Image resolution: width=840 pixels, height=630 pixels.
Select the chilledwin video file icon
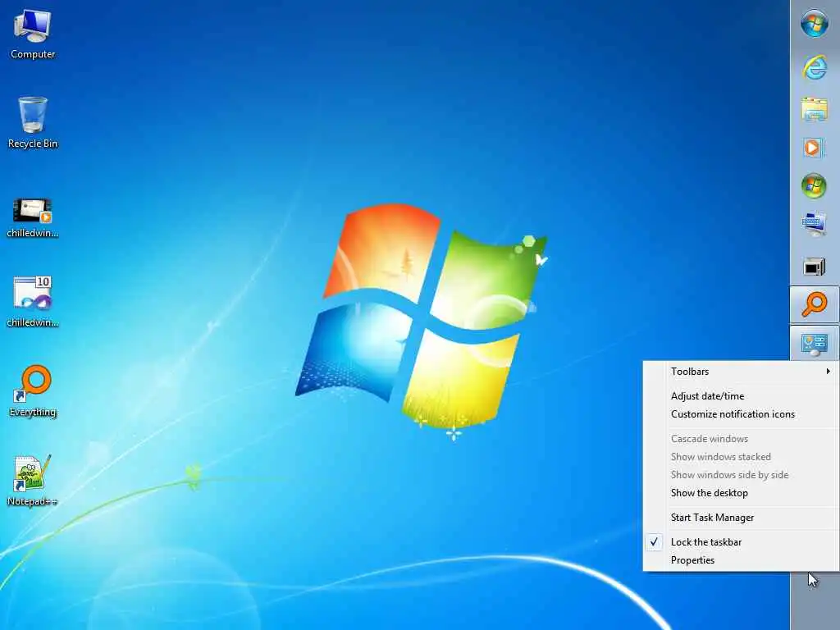(x=33, y=217)
